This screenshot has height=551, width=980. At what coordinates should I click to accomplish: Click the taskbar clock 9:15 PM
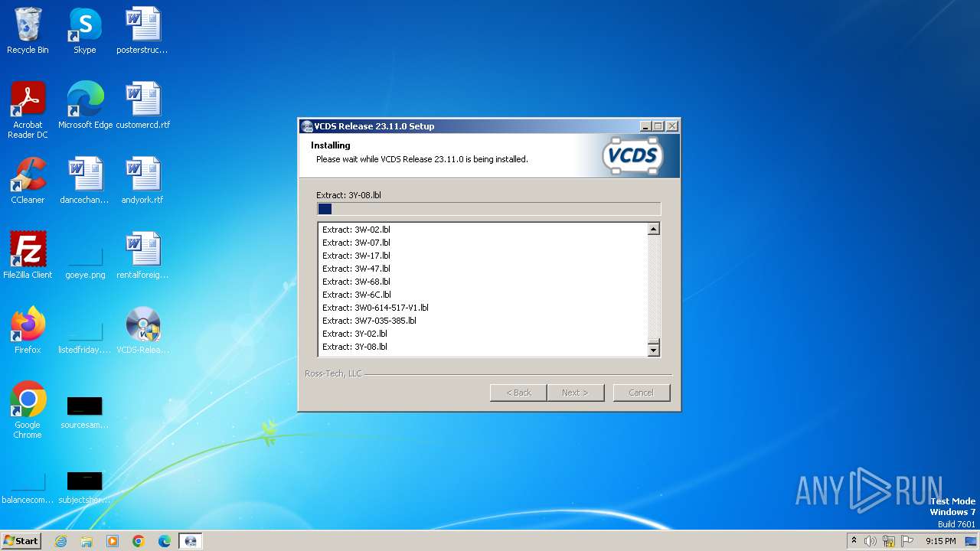(x=941, y=541)
